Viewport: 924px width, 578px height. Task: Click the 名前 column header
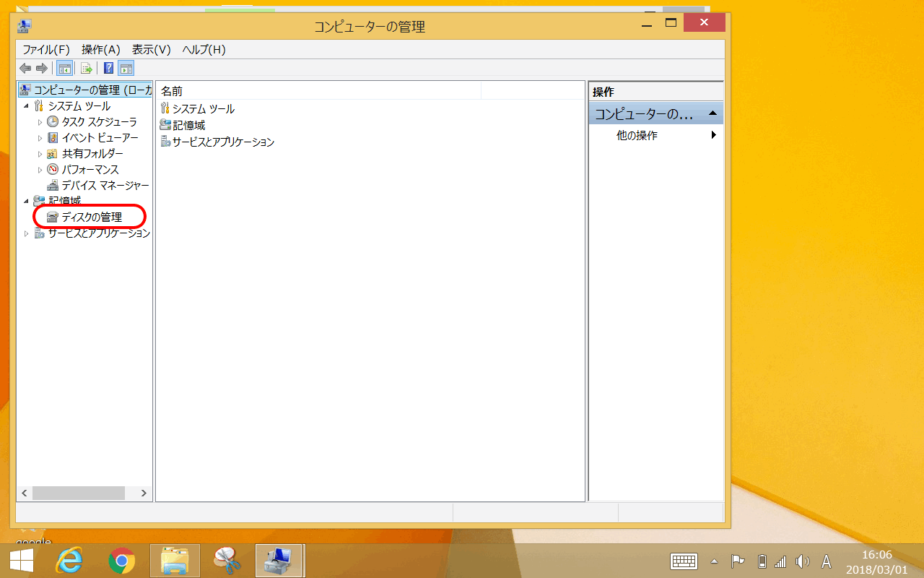(318, 91)
